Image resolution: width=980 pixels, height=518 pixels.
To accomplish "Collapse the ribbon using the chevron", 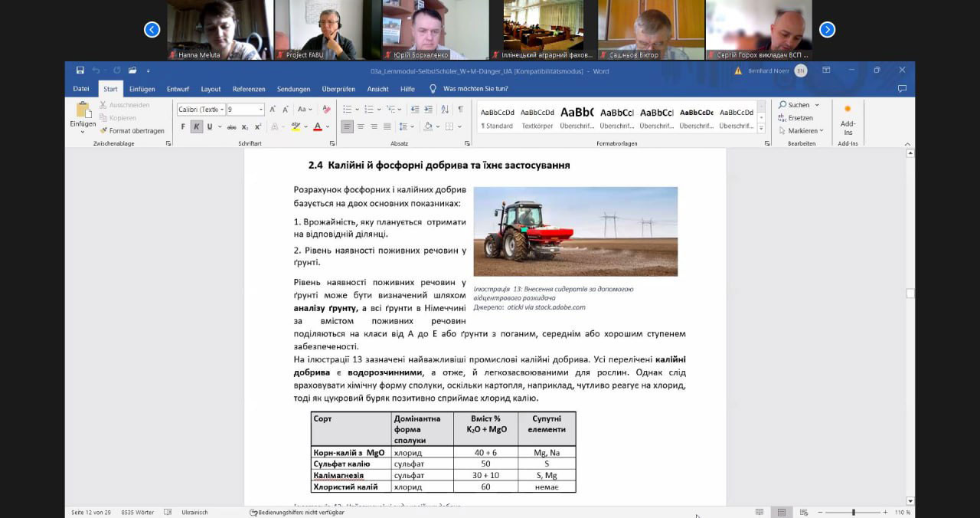I will point(906,143).
